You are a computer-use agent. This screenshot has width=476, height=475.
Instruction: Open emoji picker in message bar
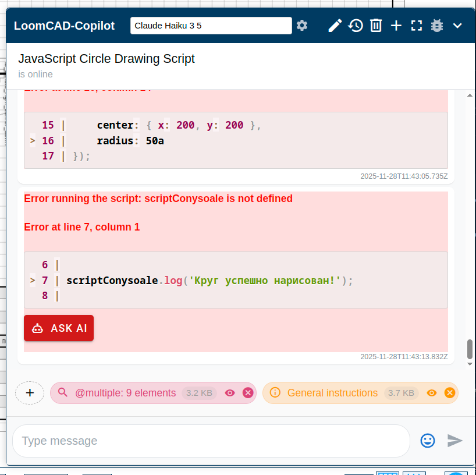(x=427, y=441)
